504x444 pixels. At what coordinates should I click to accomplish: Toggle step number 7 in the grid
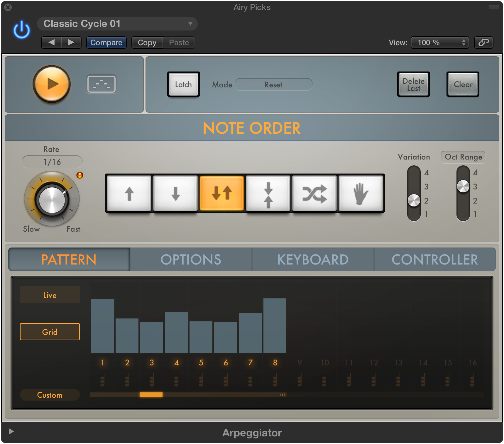[250, 363]
